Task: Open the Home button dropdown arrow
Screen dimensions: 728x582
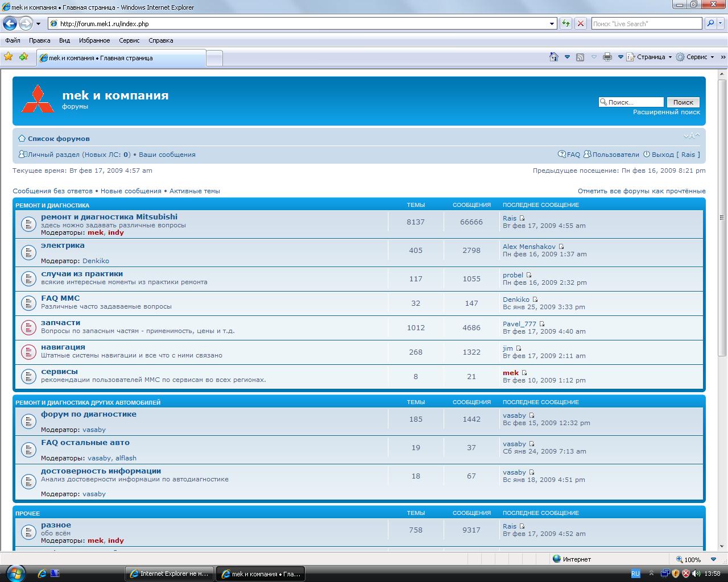Action: click(x=567, y=57)
